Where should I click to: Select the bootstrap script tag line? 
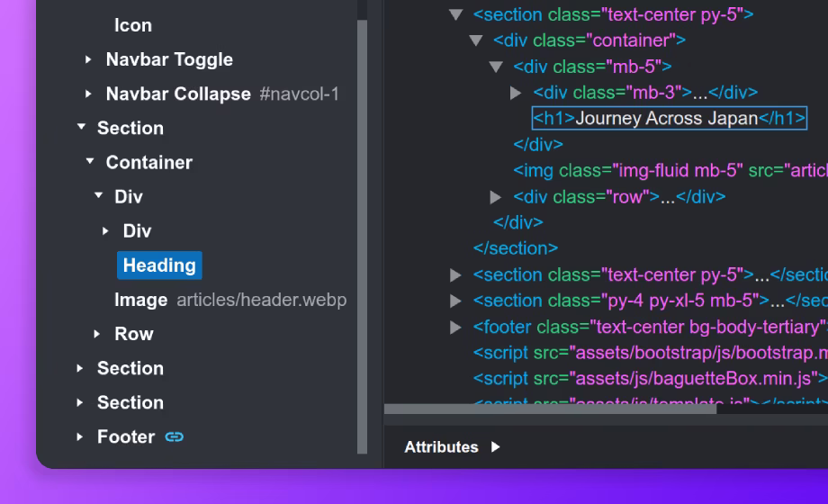650,353
